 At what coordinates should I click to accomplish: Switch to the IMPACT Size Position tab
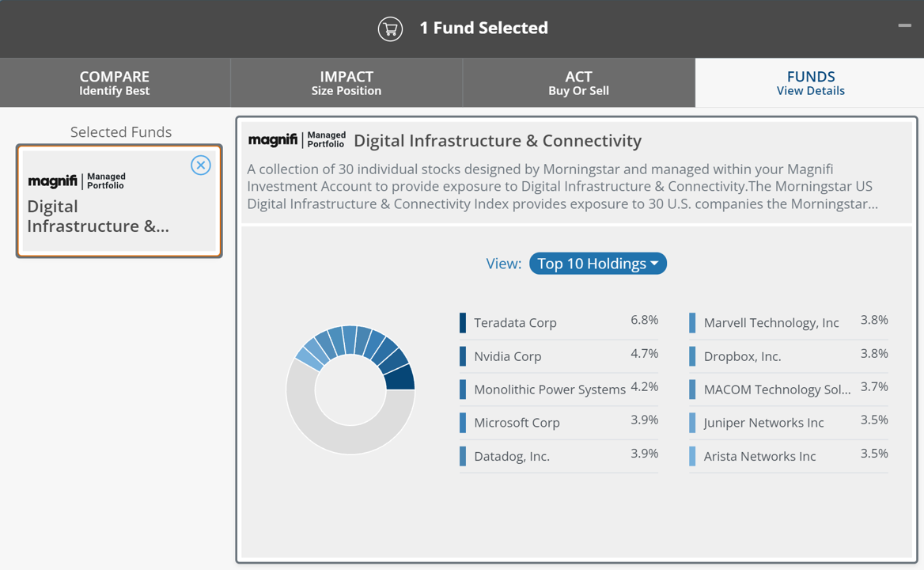[x=346, y=82]
